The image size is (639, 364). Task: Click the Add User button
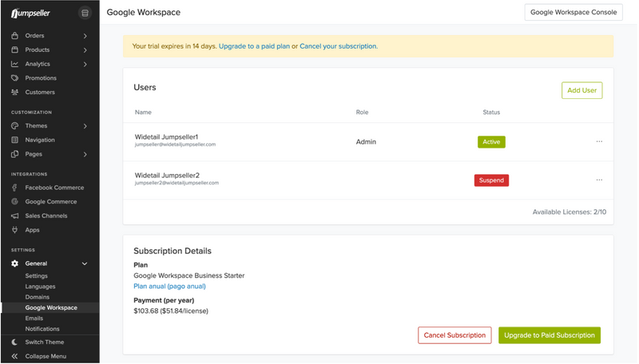pos(581,90)
